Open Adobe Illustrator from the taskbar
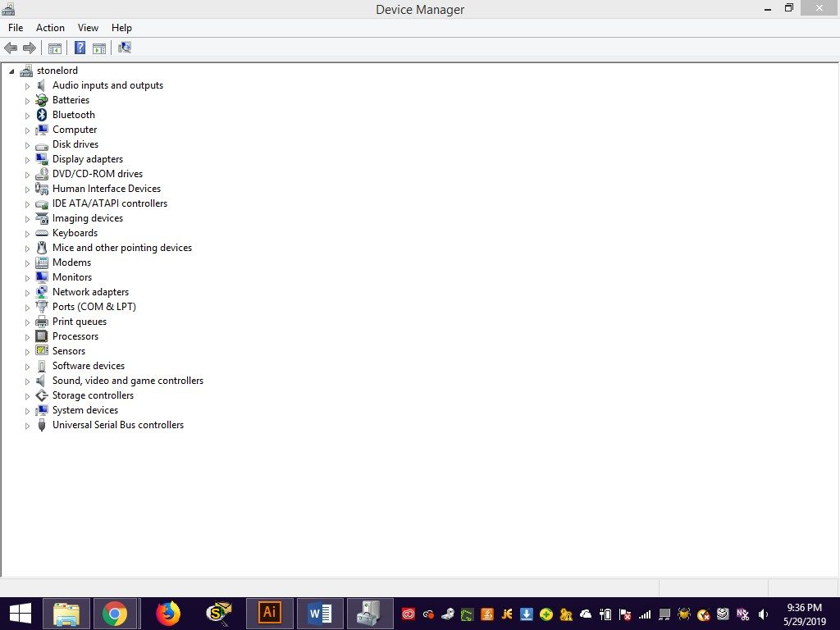The height and width of the screenshot is (630, 840). [x=269, y=613]
